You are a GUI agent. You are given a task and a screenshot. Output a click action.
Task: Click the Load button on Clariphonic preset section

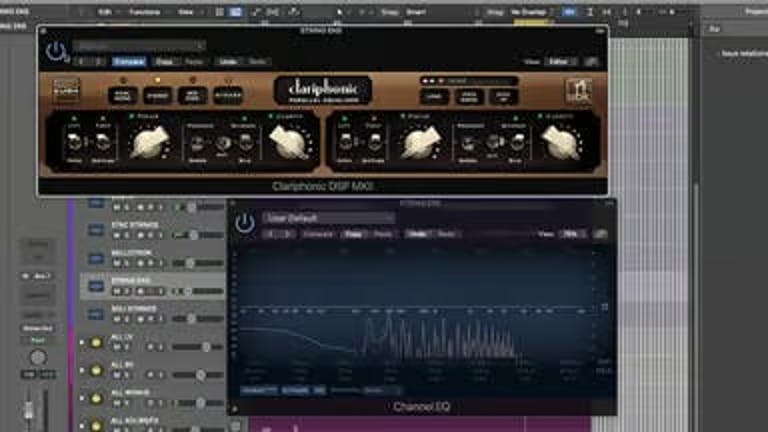pos(434,97)
